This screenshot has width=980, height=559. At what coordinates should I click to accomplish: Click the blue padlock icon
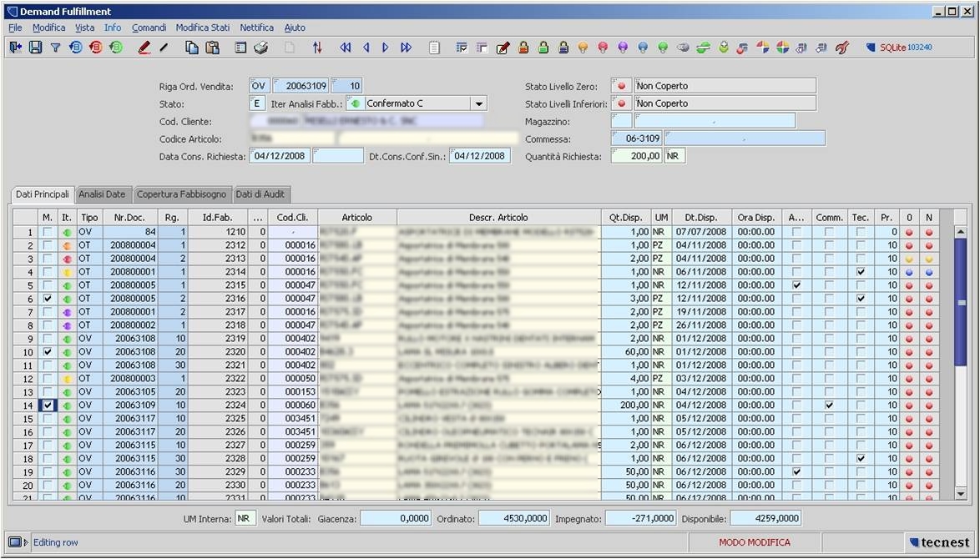[563, 48]
